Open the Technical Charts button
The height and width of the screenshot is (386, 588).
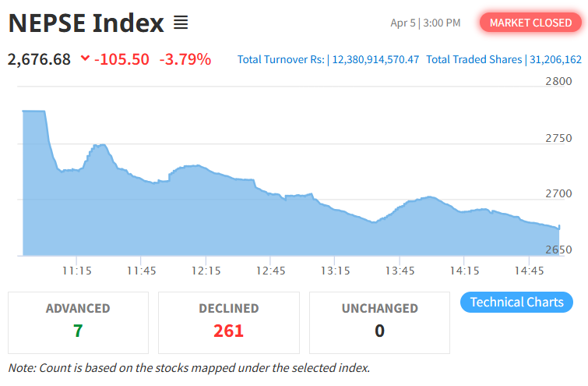pos(516,303)
